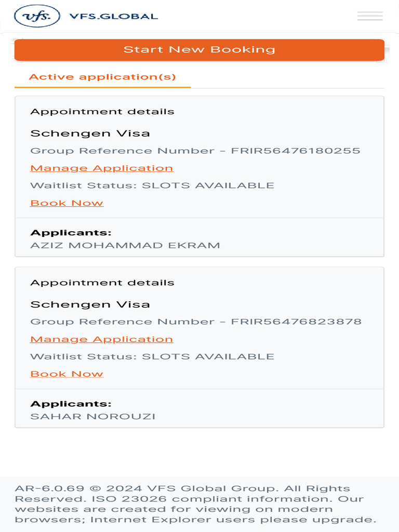Click Book Now for reference FRIR56476823878
The image size is (399, 532).
(67, 374)
